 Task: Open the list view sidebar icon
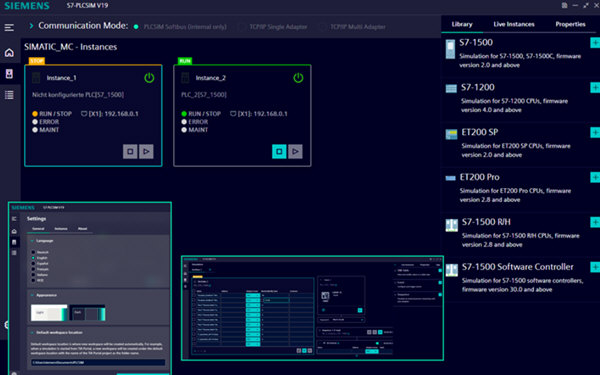(x=9, y=95)
